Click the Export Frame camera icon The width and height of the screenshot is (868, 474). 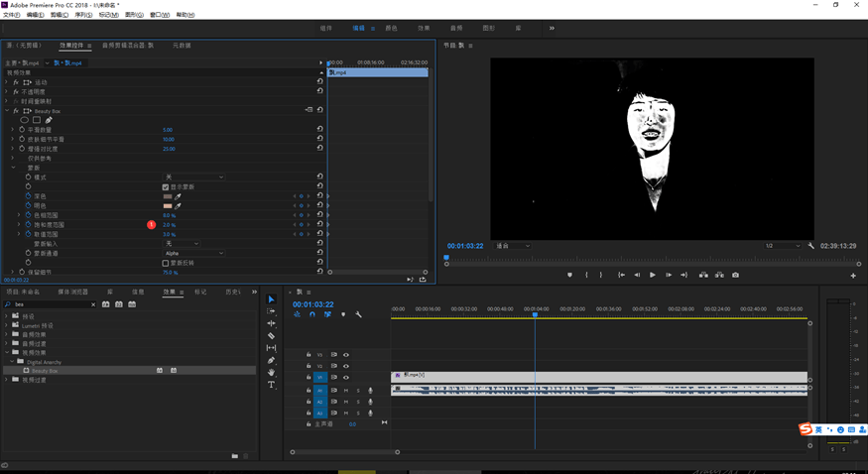(x=734, y=275)
